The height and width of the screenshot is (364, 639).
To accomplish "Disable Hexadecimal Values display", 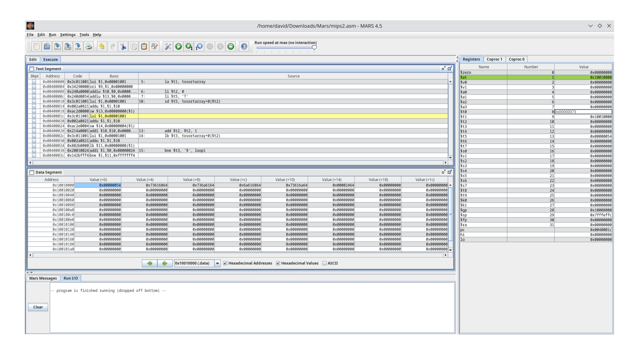I will pyautogui.click(x=278, y=263).
